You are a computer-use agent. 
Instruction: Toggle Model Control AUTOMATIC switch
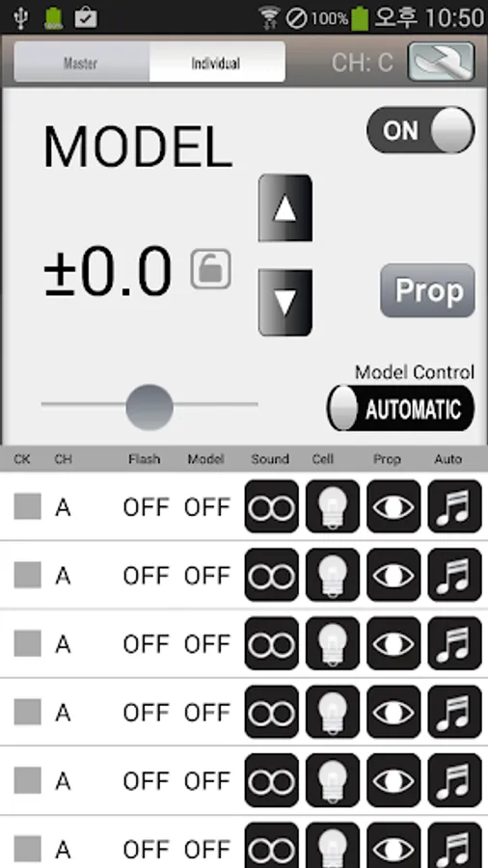400,409
